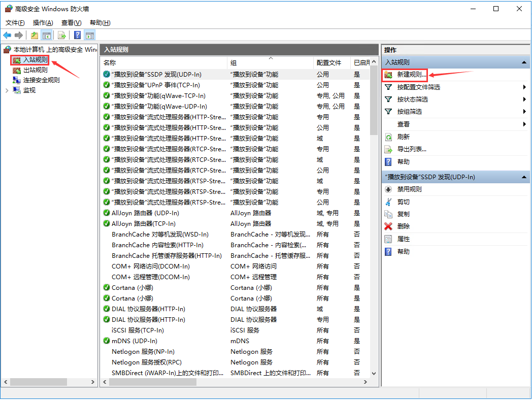Screen dimensions: 532x400
Task: Open the 操作(A) menu
Action: click(x=43, y=23)
